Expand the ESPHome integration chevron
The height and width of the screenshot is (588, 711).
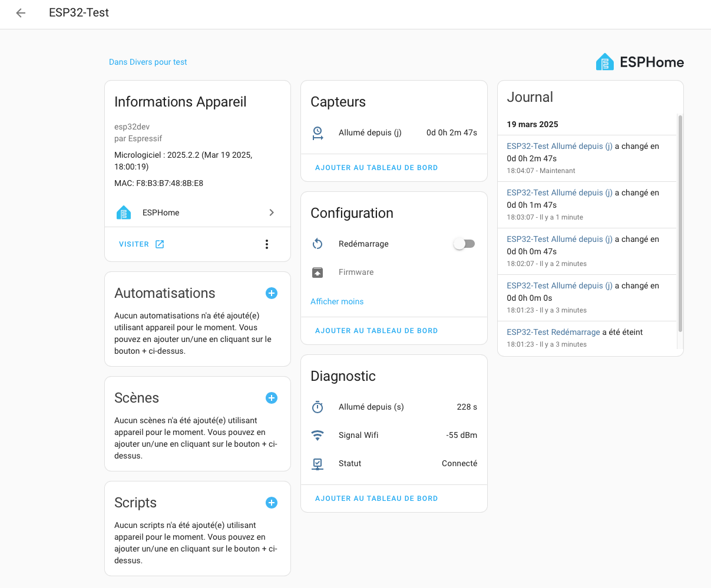pos(272,212)
